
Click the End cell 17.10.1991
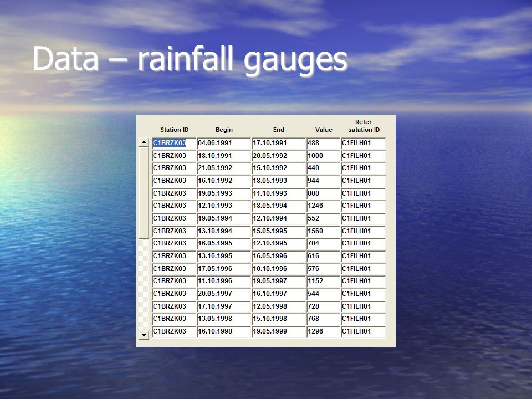click(279, 143)
